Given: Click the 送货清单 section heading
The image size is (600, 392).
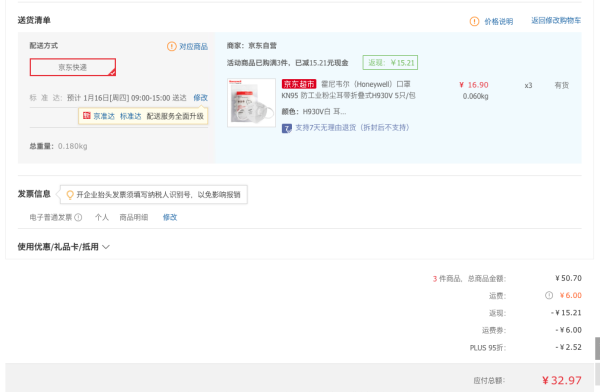Looking at the screenshot, I should pyautogui.click(x=34, y=20).
